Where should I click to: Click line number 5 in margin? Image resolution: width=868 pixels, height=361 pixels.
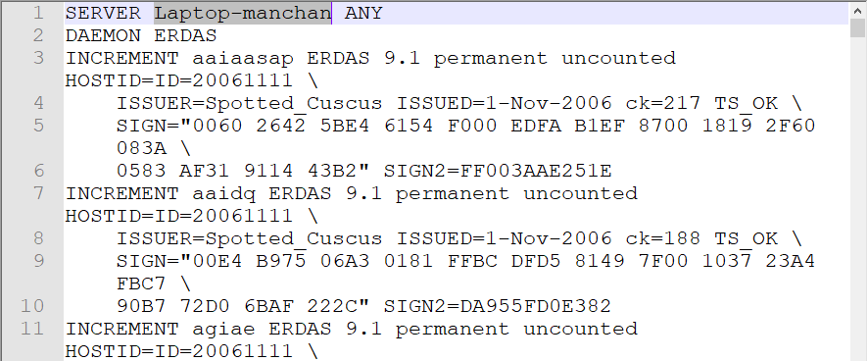(38, 126)
